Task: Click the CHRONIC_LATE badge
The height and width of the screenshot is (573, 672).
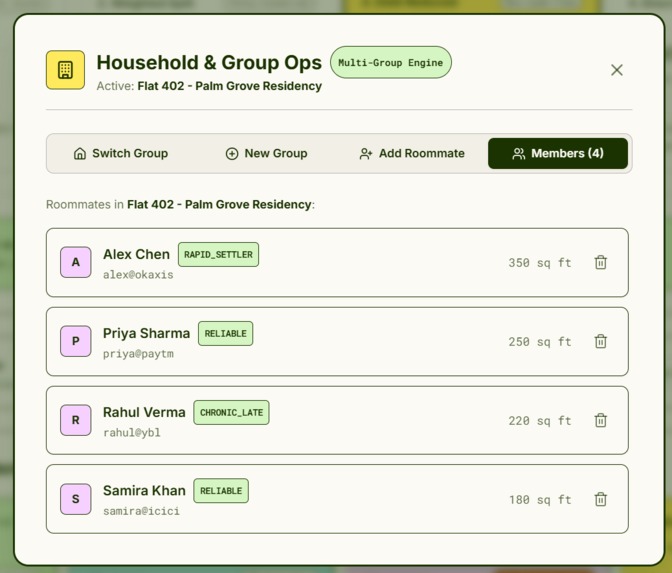Action: [x=231, y=413]
